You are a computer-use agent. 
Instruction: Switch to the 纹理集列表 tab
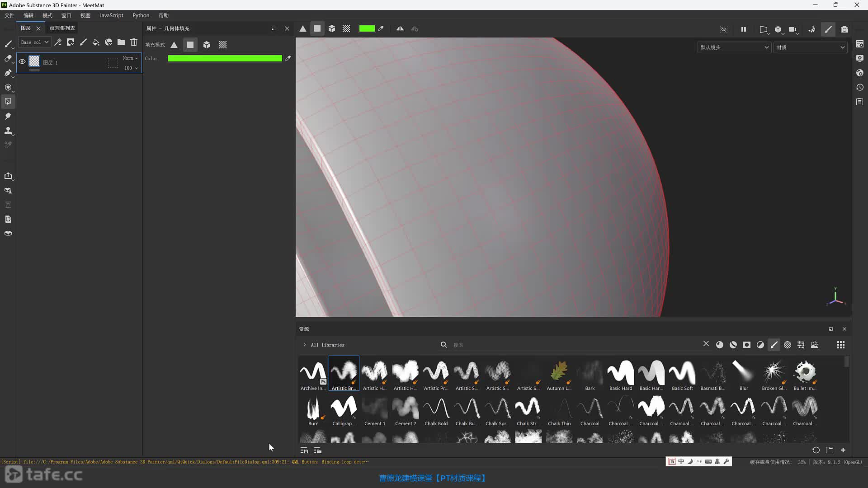click(62, 28)
